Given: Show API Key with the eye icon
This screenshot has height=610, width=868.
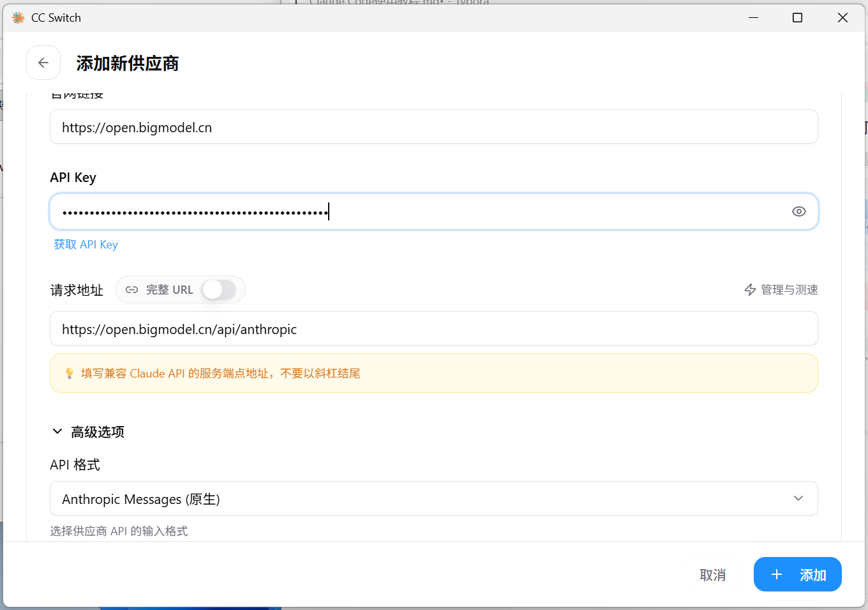Looking at the screenshot, I should click(x=798, y=211).
